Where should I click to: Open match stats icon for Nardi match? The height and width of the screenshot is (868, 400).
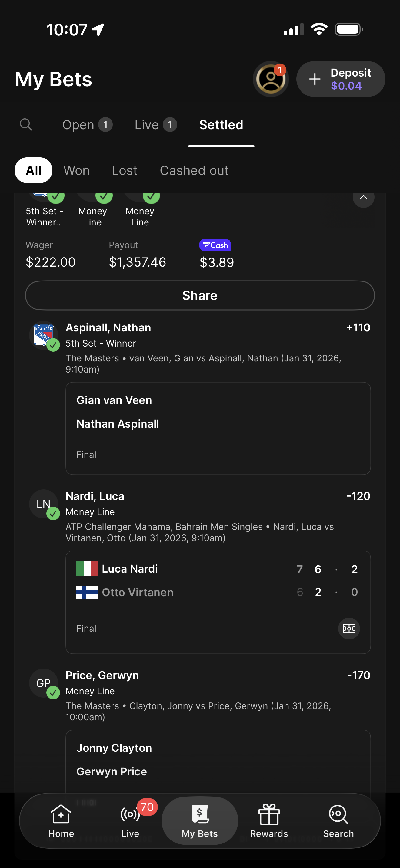click(x=349, y=628)
